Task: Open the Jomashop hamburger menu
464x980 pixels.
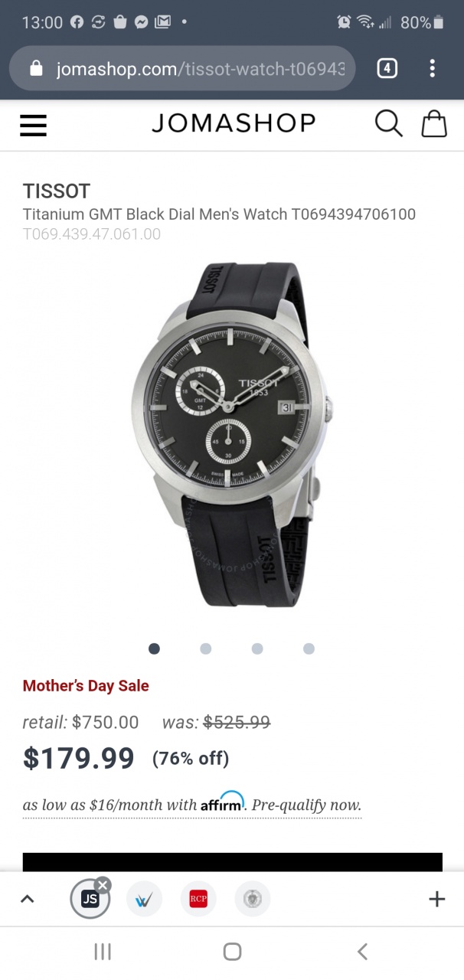Action: coord(34,125)
